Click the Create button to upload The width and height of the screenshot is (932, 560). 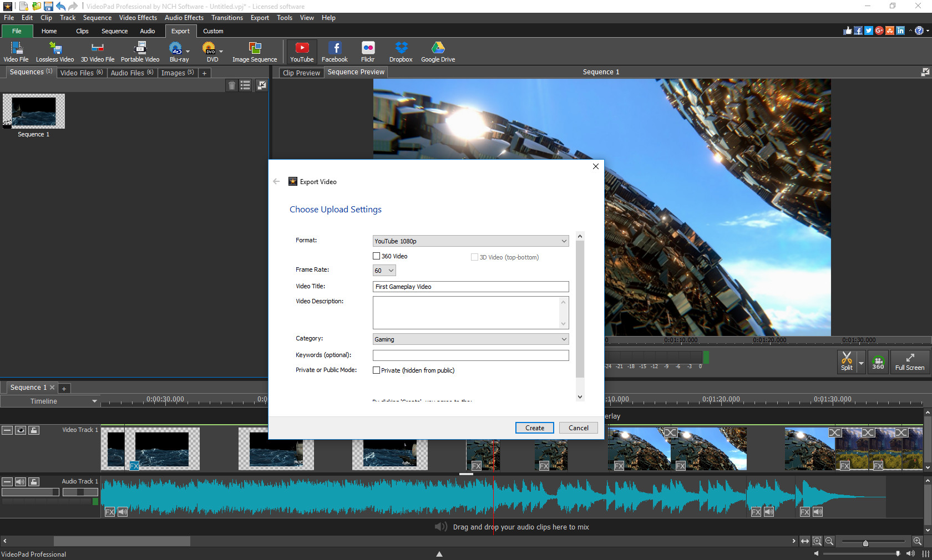coord(534,427)
